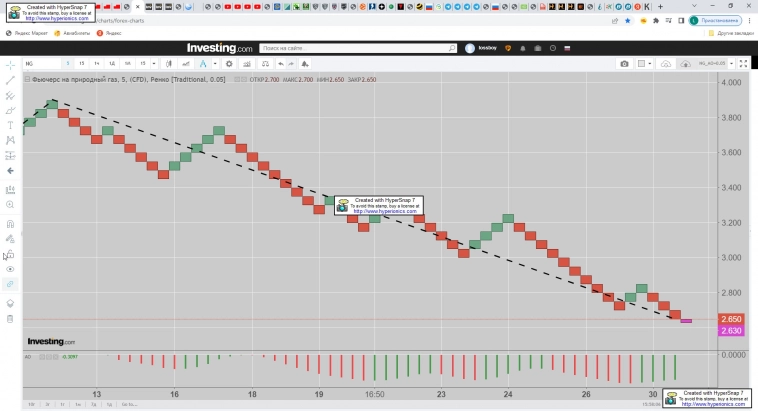Click the search magnifier icon
Screen dimensions: 758x411
click(452, 48)
